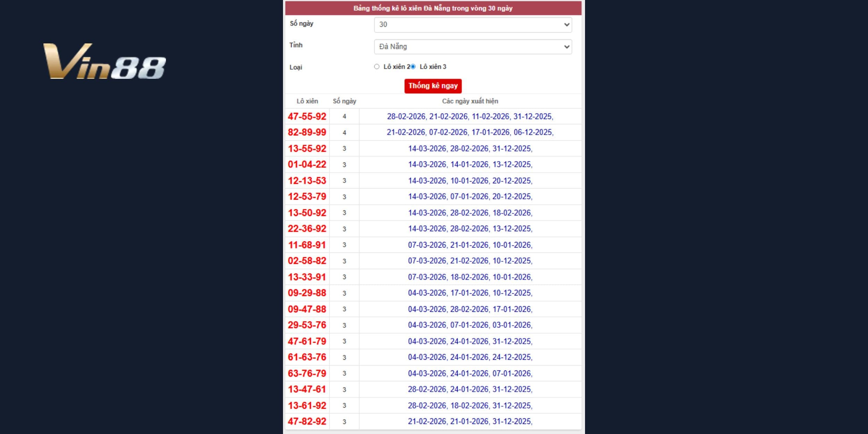Click the 47-55-92 lô xiên entry
868x434 pixels.
coord(307,116)
